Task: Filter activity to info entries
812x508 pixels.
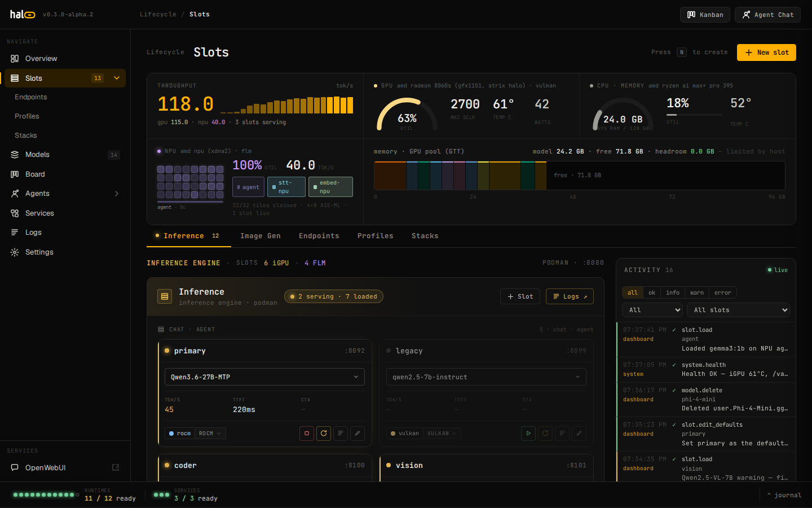Action: click(x=673, y=293)
